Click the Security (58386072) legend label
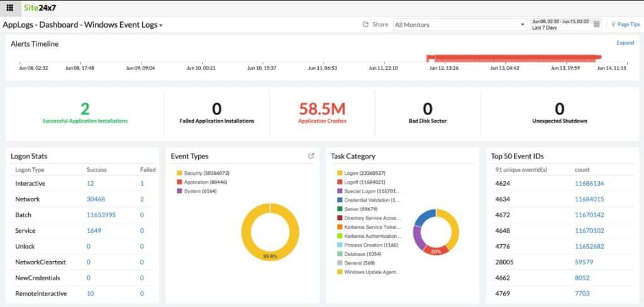Image resolution: width=644 pixels, height=307 pixels. 206,173
